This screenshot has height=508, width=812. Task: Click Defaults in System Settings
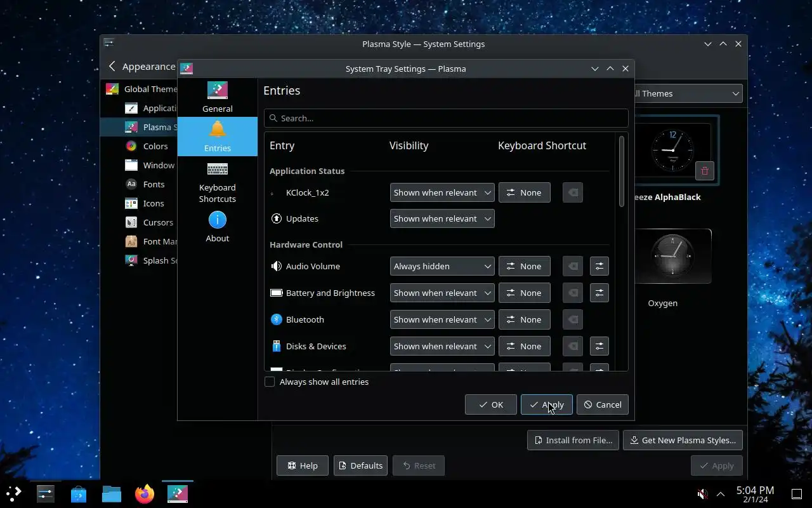click(361, 465)
